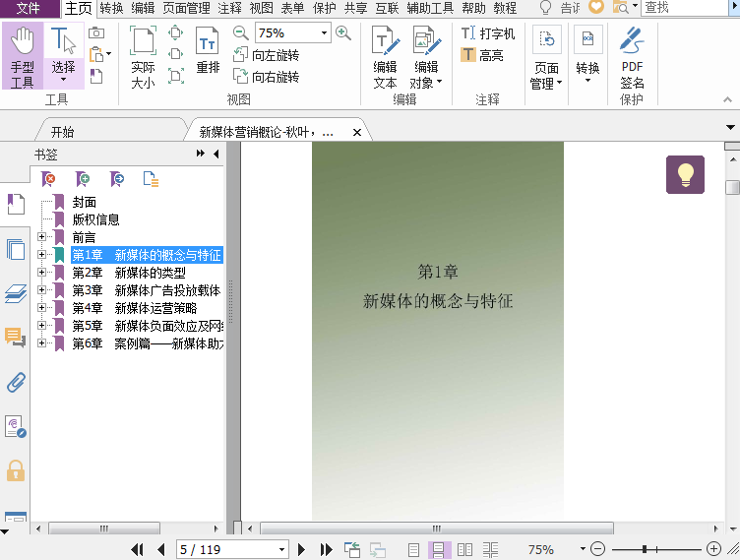
Task: Select the 第5章 bookmark
Action: coord(148,326)
